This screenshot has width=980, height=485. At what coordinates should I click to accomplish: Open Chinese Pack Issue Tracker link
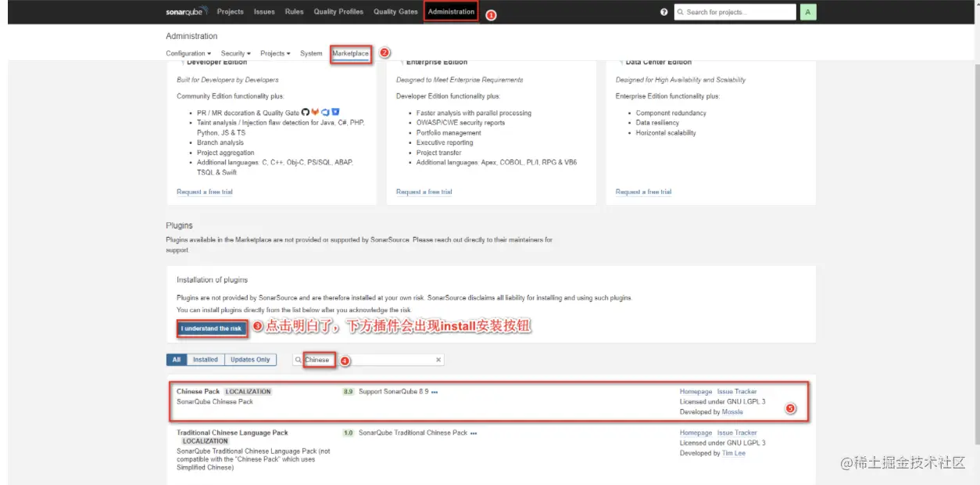[x=737, y=391]
